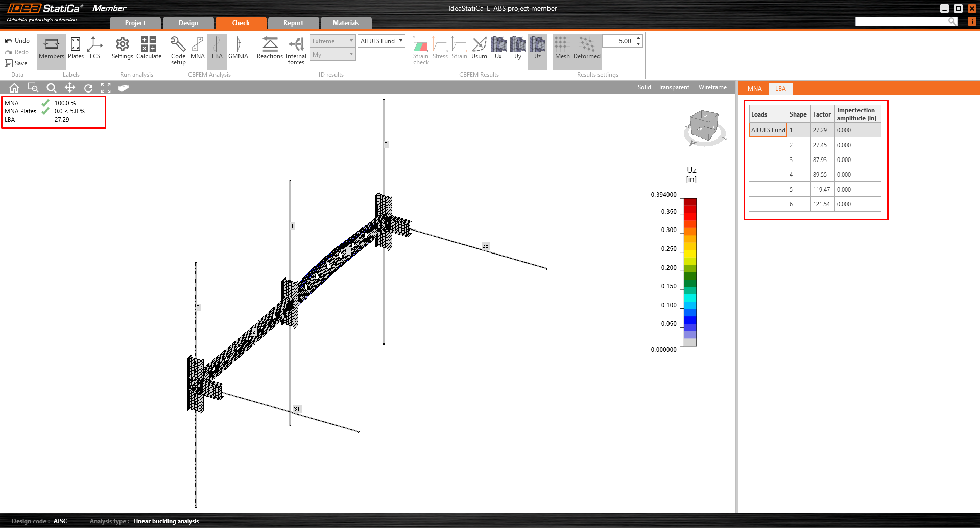Show Internal forces results
This screenshot has height=528, width=980.
pyautogui.click(x=296, y=50)
